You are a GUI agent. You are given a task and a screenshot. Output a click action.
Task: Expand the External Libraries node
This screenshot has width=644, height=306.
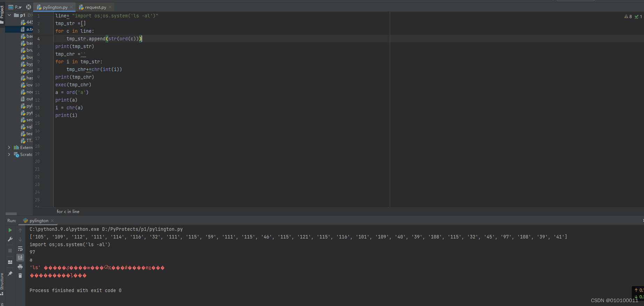point(9,148)
